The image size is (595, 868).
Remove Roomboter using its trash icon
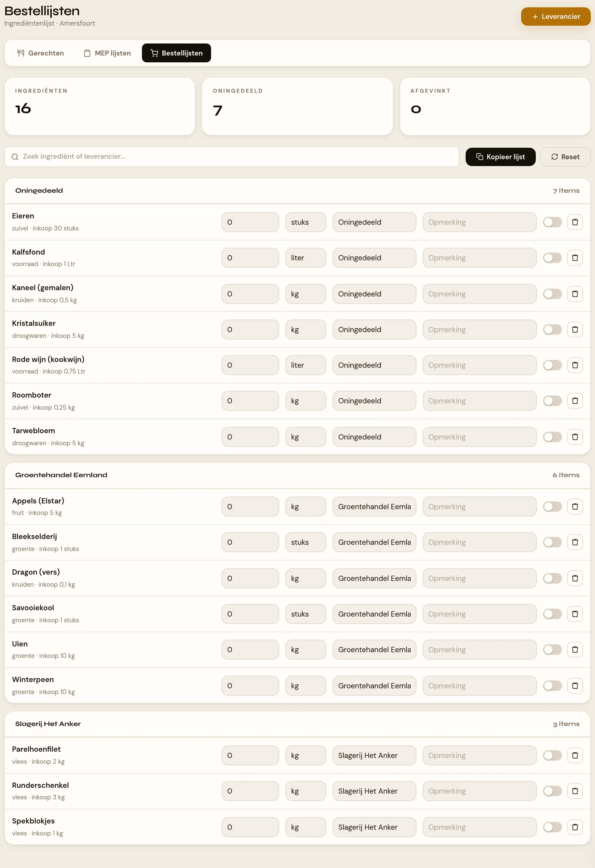[575, 401]
